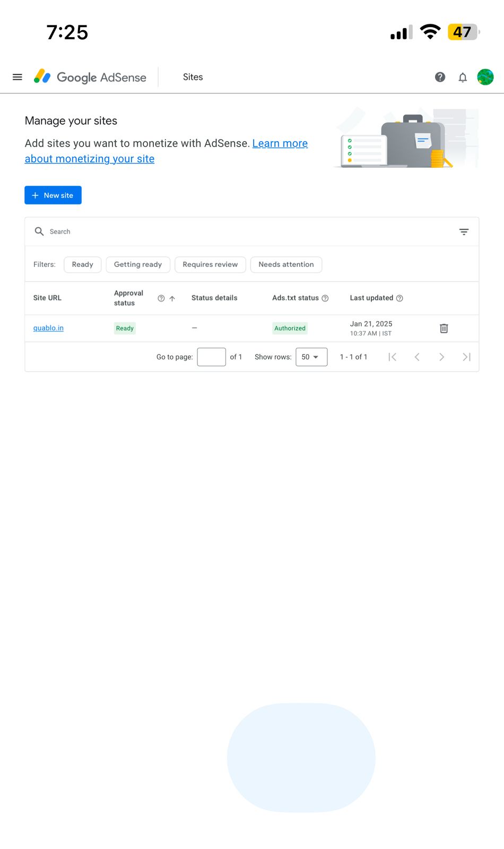
Task: Click the Go to page field
Action: click(x=212, y=357)
